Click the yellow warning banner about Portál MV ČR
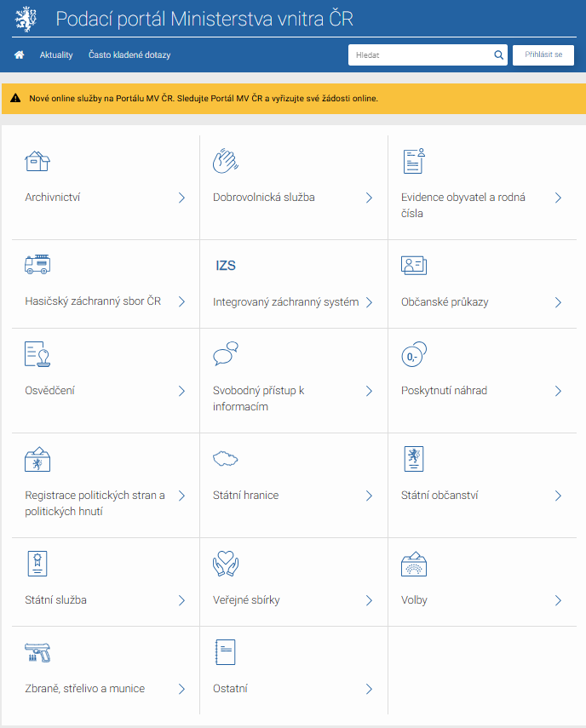 [x=293, y=99]
